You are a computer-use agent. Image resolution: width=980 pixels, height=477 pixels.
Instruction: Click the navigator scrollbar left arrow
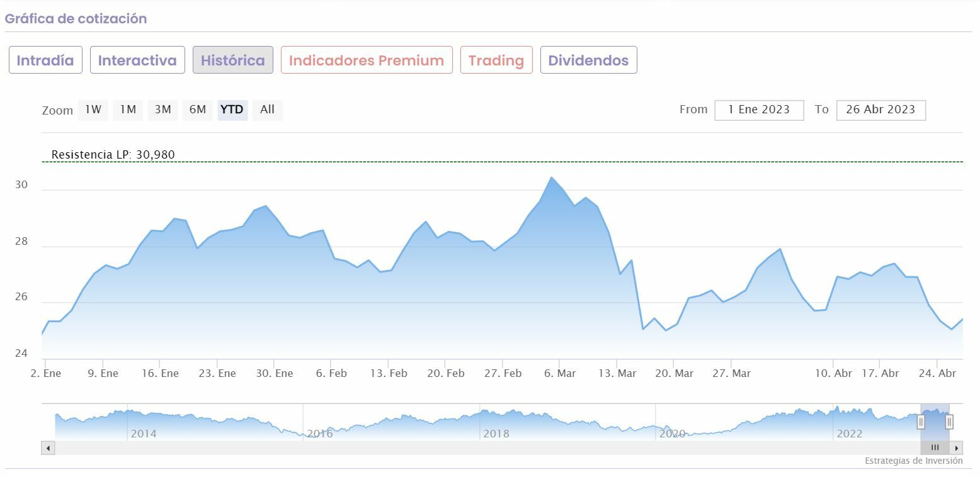click(48, 448)
